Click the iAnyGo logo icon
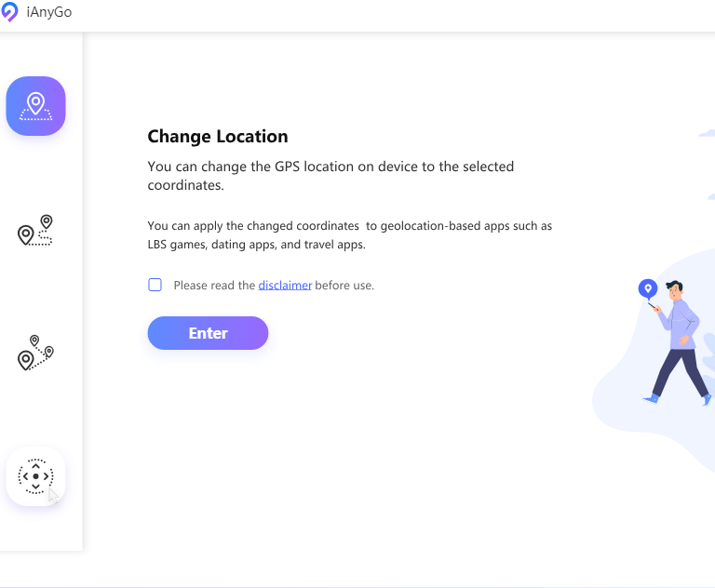 pyautogui.click(x=9, y=12)
